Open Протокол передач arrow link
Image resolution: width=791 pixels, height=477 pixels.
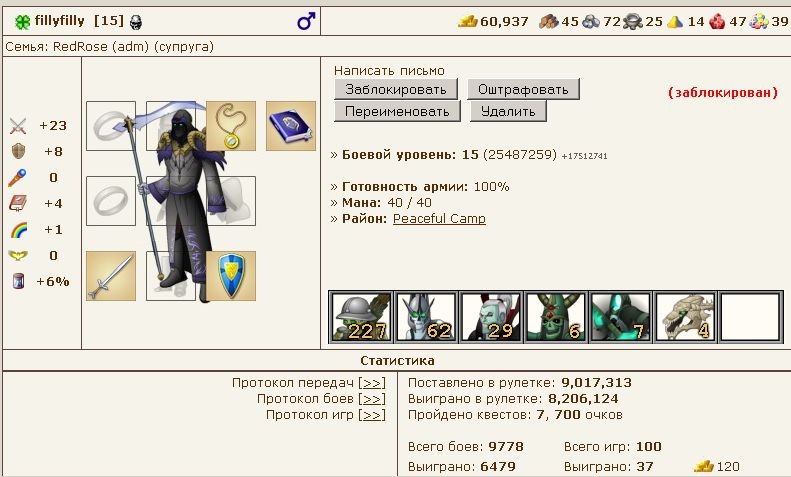372,383
